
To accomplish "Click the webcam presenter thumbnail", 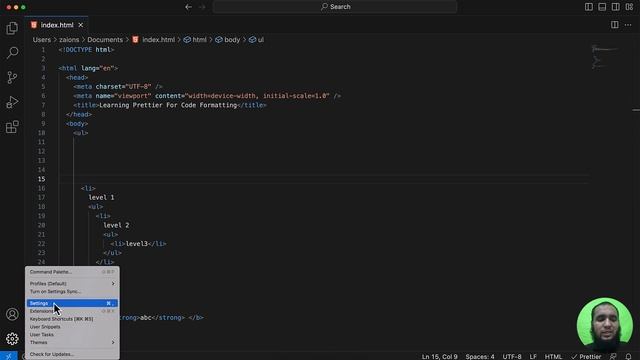I will [x=604, y=325].
